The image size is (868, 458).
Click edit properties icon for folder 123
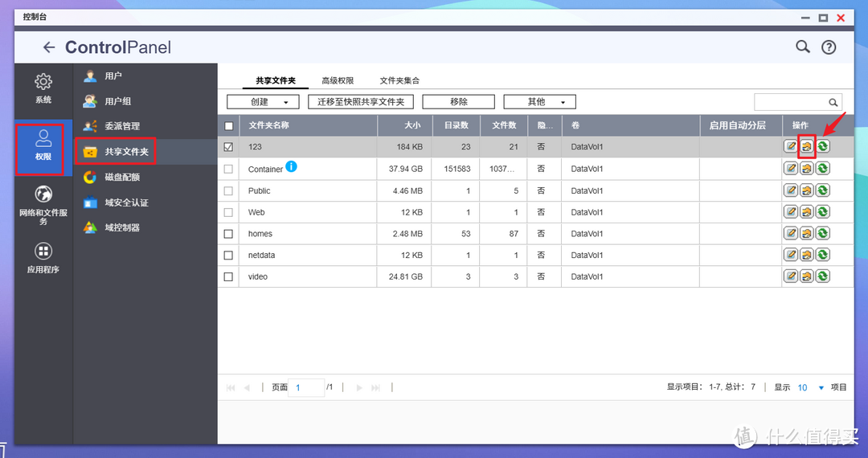[x=792, y=146]
